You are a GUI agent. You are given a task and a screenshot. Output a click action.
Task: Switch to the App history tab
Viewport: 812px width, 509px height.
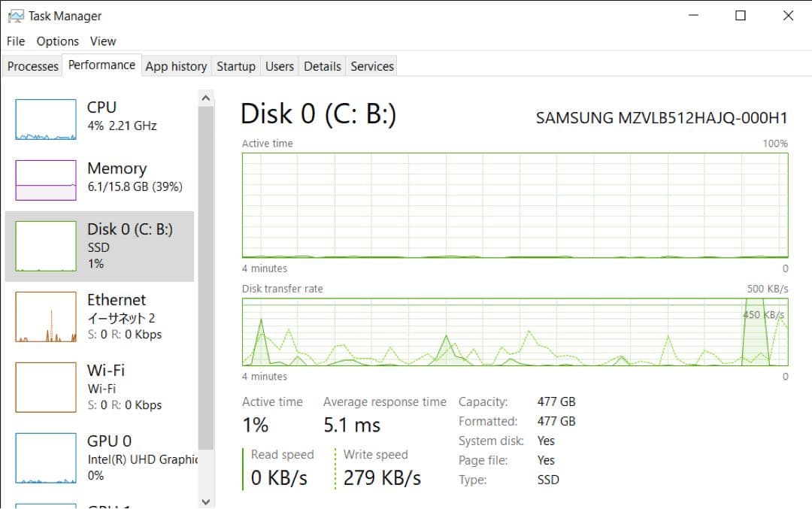(x=176, y=66)
